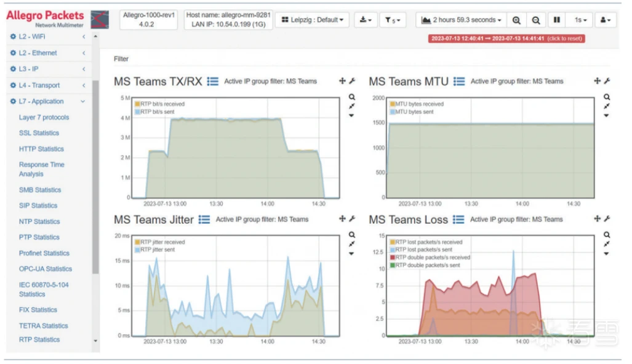Open the 2 hours 59.3 seconds time range dropdown
This screenshot has height=364, width=632.
pyautogui.click(x=461, y=20)
